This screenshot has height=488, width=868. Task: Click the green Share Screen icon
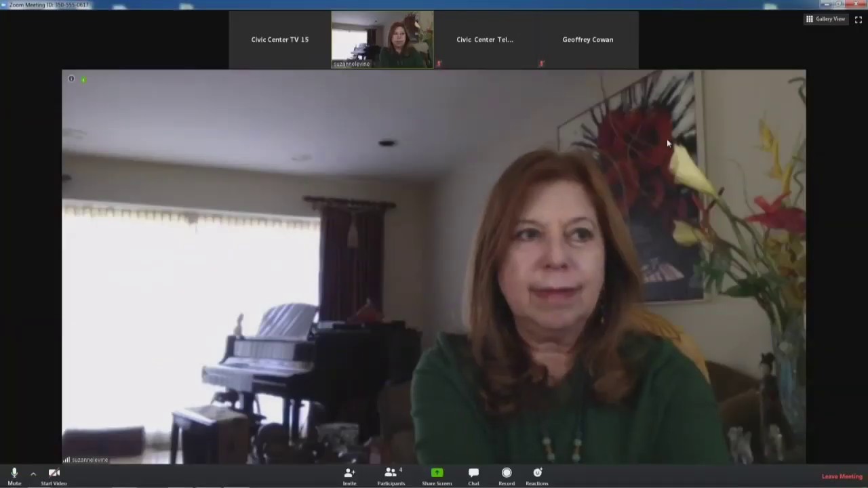(x=437, y=475)
